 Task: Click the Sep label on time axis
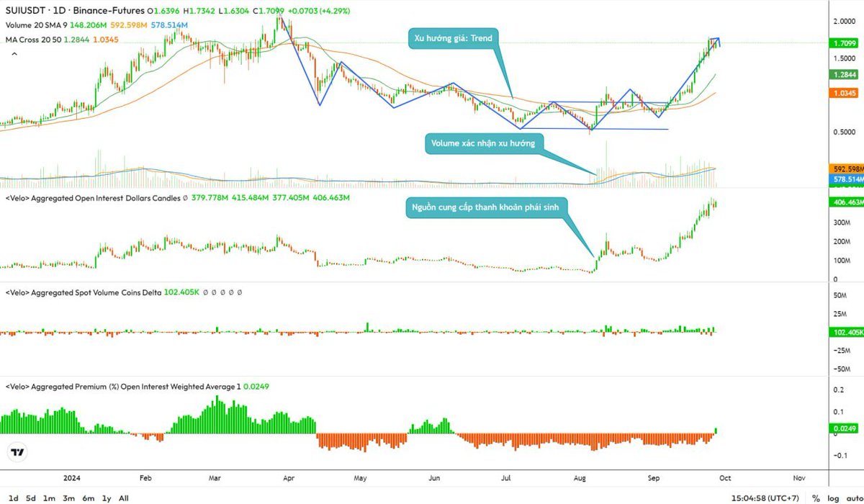tap(654, 477)
